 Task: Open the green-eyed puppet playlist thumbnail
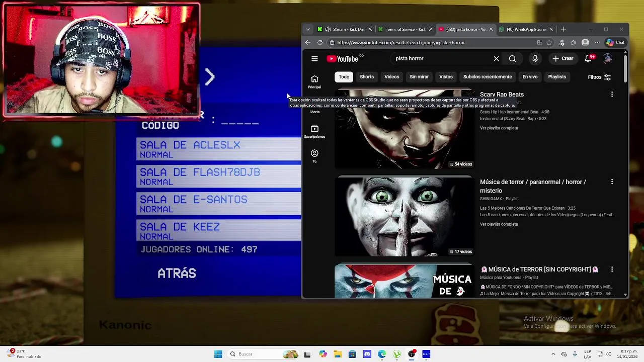coord(404,216)
